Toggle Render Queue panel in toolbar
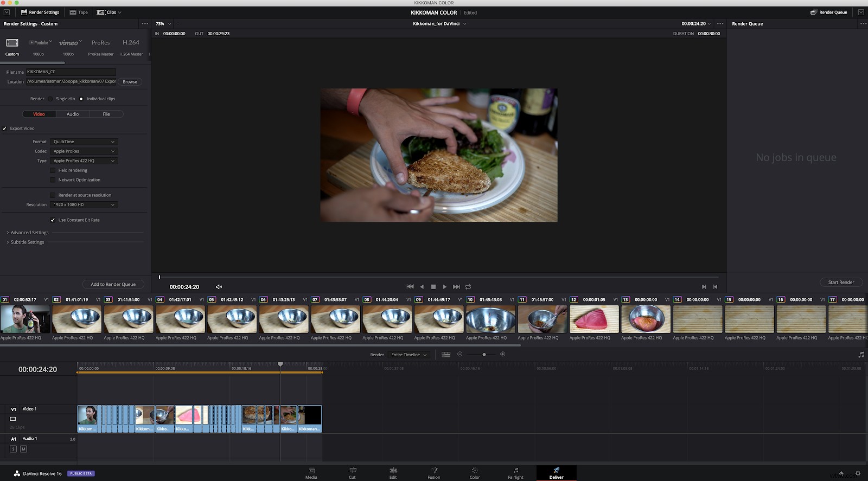 click(x=829, y=12)
